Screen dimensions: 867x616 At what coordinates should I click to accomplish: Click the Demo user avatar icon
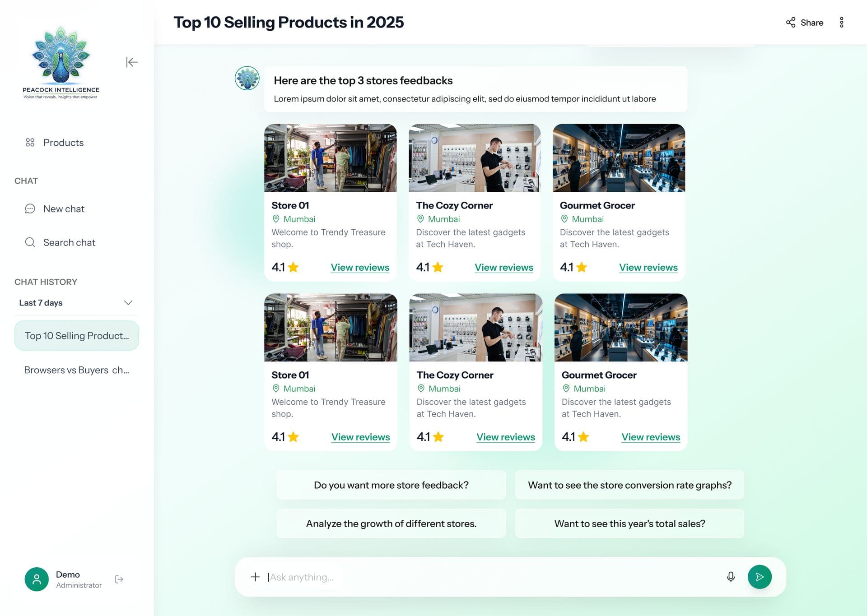[x=37, y=579]
